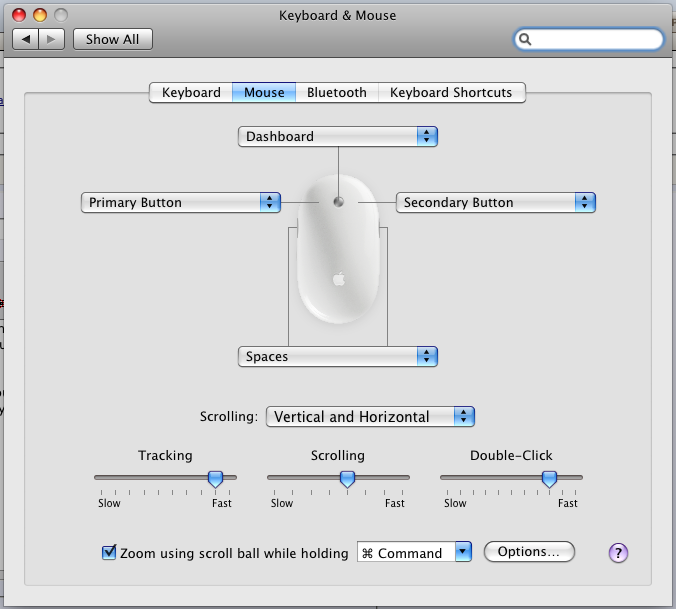Click the "Tracking" slider label
The height and width of the screenshot is (609, 676).
coord(165,456)
